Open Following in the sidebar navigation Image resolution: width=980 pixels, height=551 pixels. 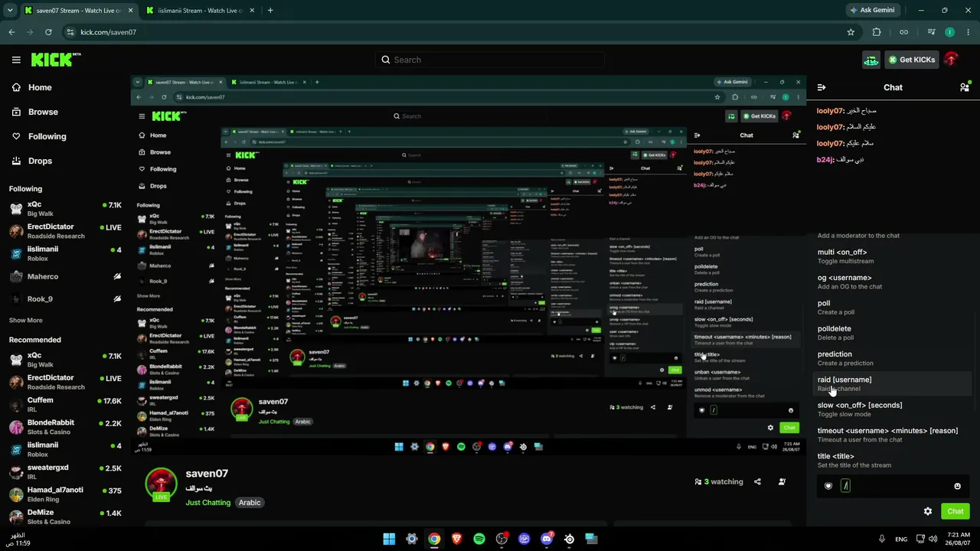pos(47,136)
